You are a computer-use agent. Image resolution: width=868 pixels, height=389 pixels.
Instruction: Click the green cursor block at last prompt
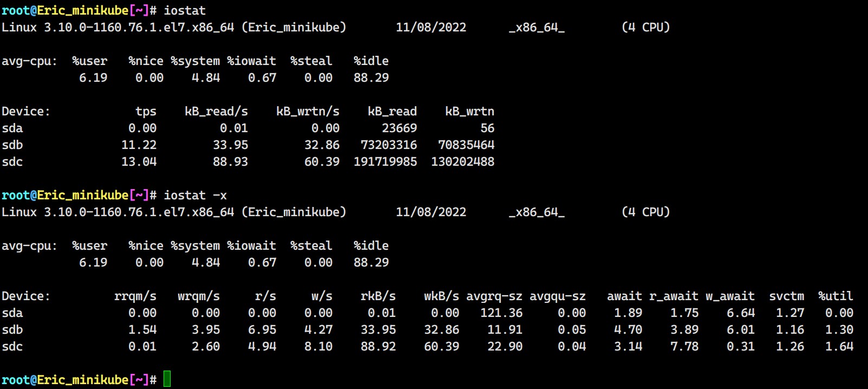(x=167, y=379)
